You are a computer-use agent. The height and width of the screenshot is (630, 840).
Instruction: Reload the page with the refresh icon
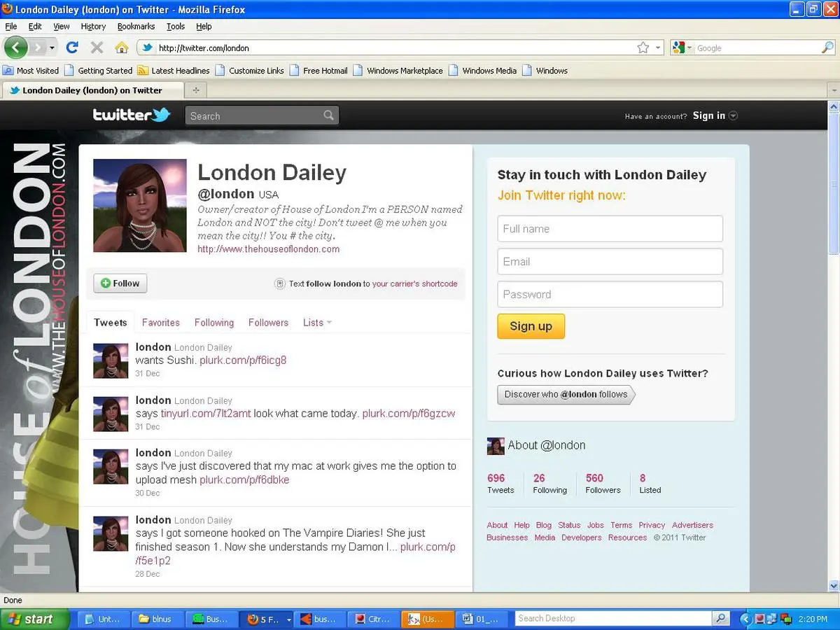click(x=71, y=48)
